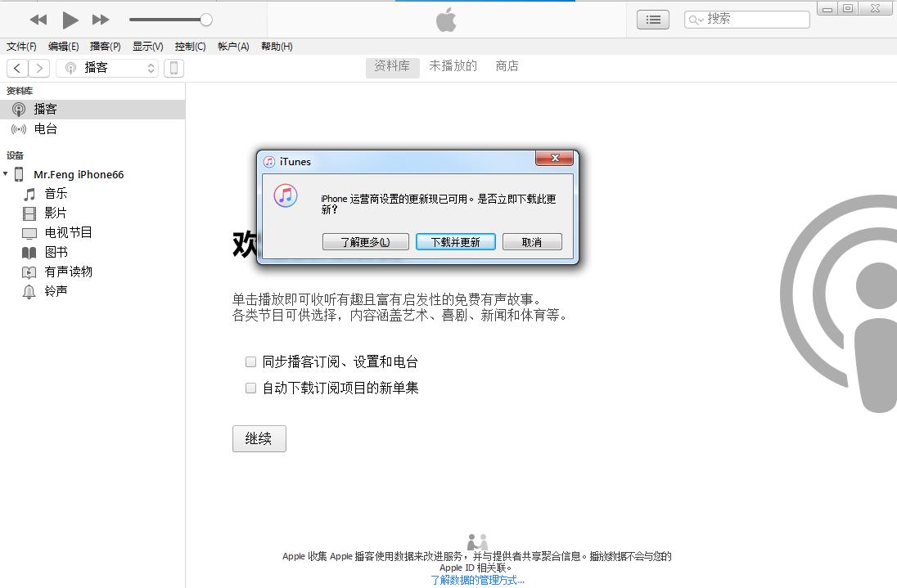Adjust the volume slider knob
Screen dimensions: 897x588
point(206,20)
